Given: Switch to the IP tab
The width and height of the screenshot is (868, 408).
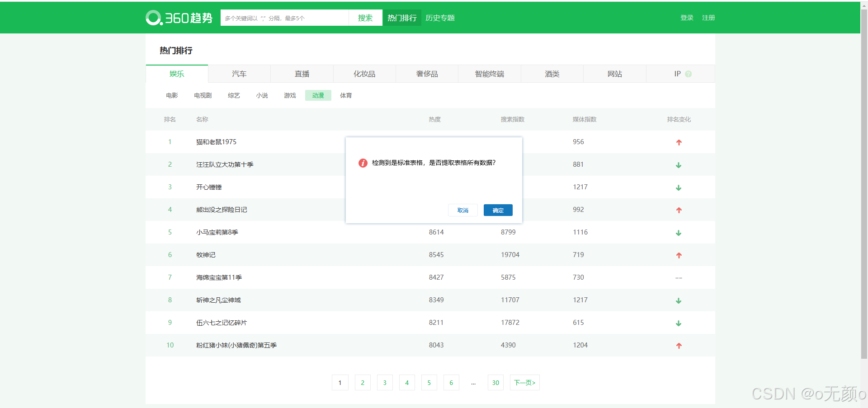Looking at the screenshot, I should 681,74.
